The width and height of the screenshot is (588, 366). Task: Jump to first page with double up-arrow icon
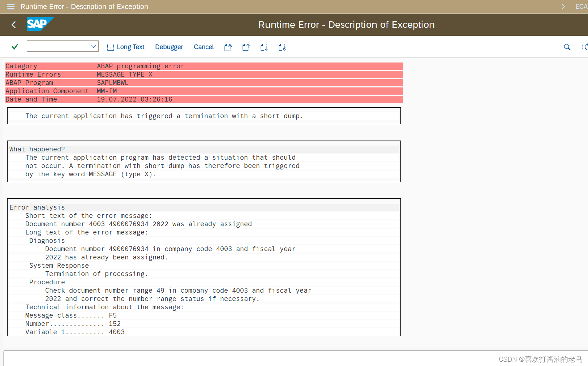[x=228, y=47]
